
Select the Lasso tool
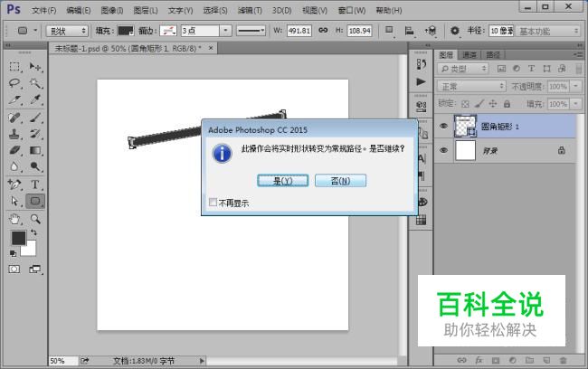point(14,83)
